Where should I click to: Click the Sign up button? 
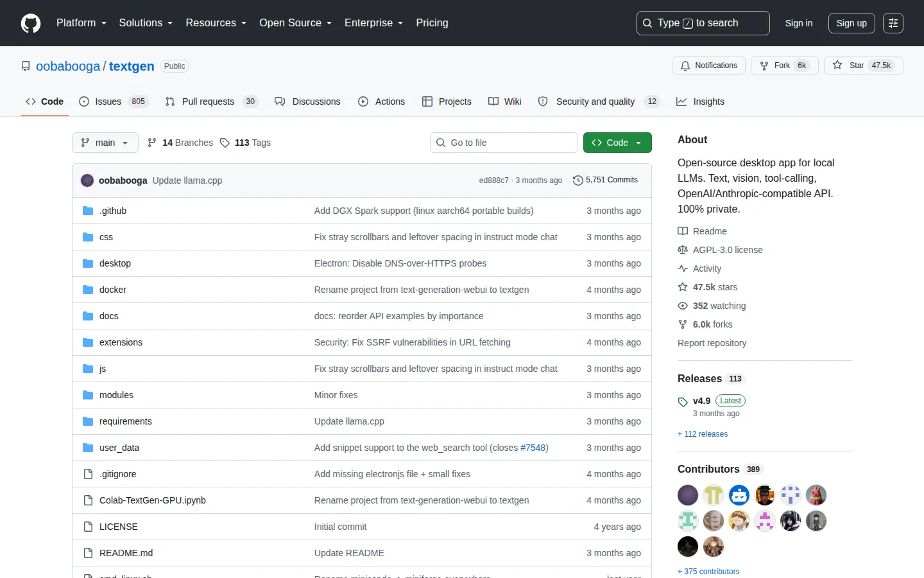pyautogui.click(x=851, y=23)
